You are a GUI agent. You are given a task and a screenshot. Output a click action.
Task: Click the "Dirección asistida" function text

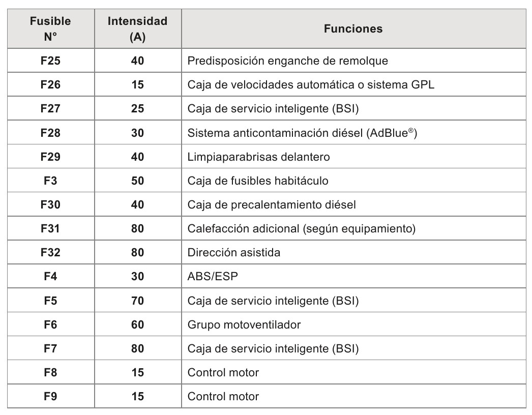pos(233,253)
